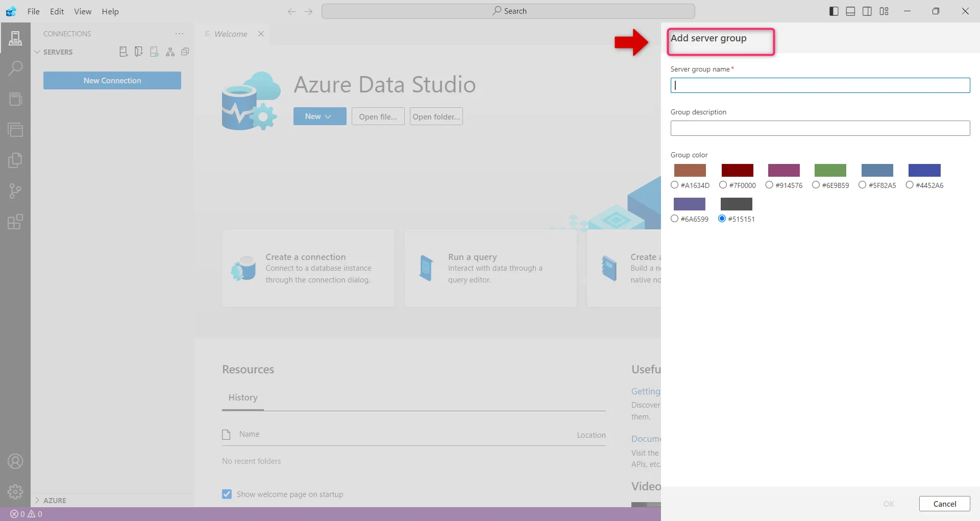Click the Name column header in History
This screenshot has width=980, height=521.
(x=249, y=434)
